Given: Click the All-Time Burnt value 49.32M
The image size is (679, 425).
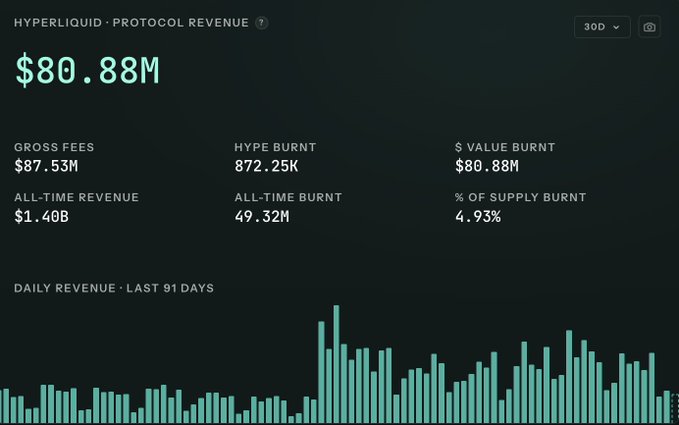Looking at the screenshot, I should click(x=262, y=216).
